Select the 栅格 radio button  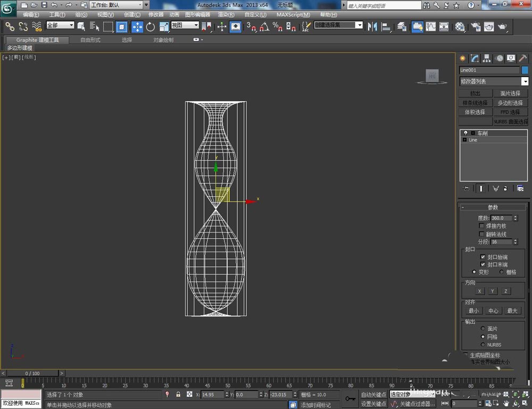pos(502,272)
